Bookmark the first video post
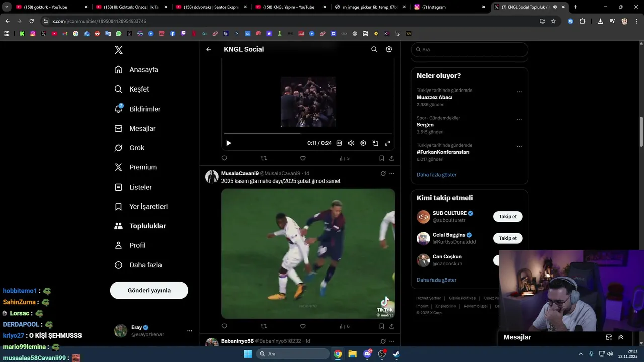 pos(382,158)
